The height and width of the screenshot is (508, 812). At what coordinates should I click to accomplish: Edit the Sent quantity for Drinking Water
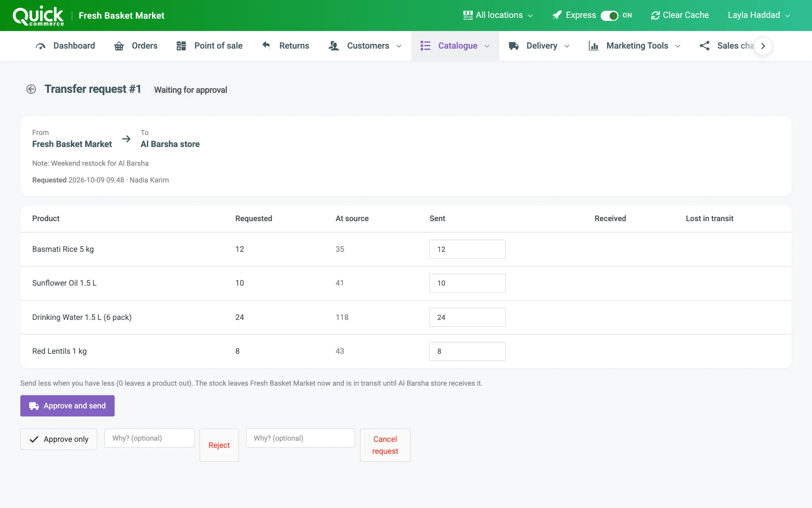[467, 318]
